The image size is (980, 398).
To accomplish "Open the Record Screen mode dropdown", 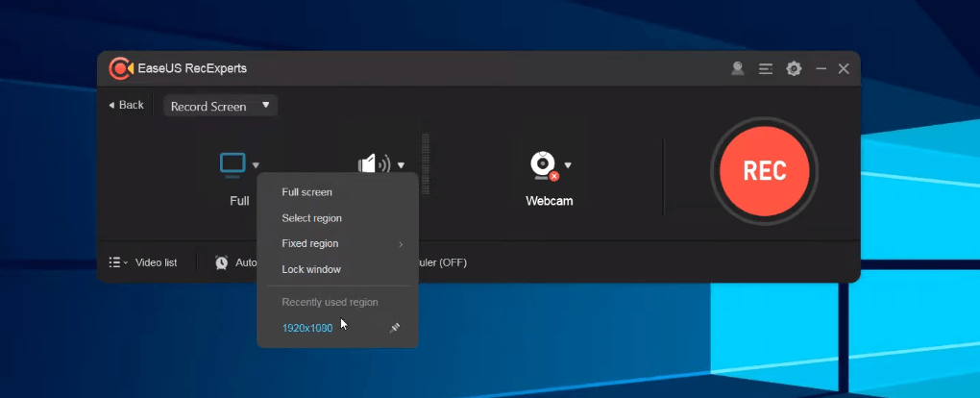I will [x=220, y=106].
